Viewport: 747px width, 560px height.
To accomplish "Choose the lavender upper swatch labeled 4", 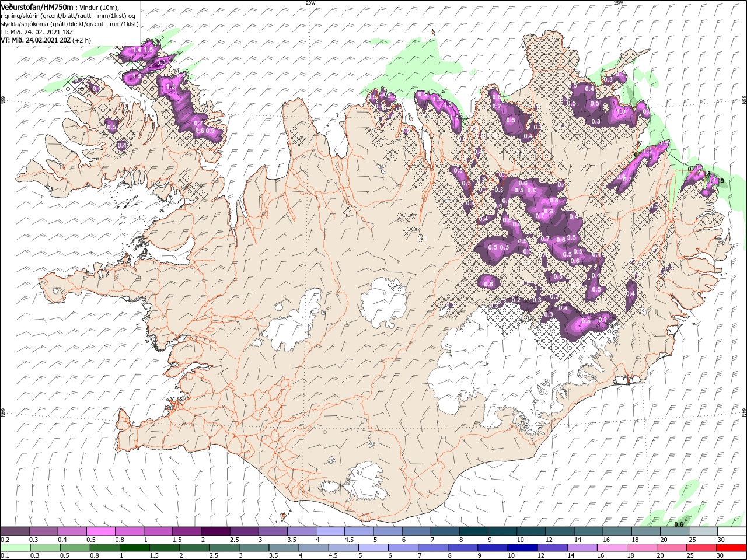I will point(330,531).
